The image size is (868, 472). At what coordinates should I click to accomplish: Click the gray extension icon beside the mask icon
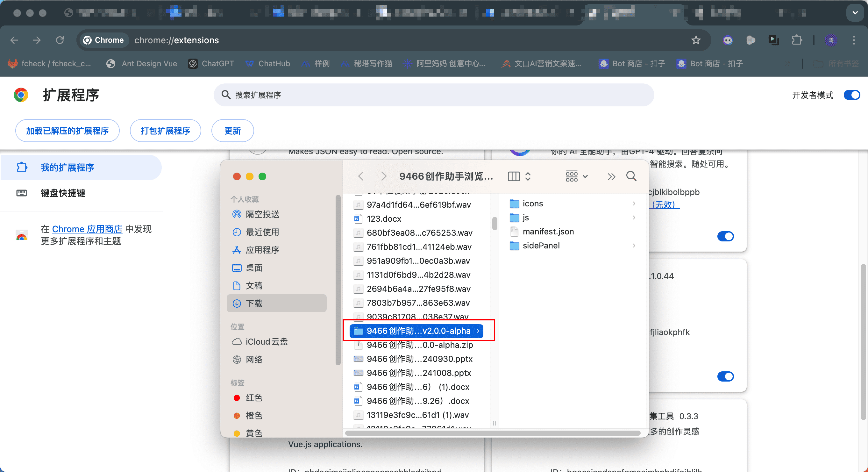pyautogui.click(x=751, y=40)
